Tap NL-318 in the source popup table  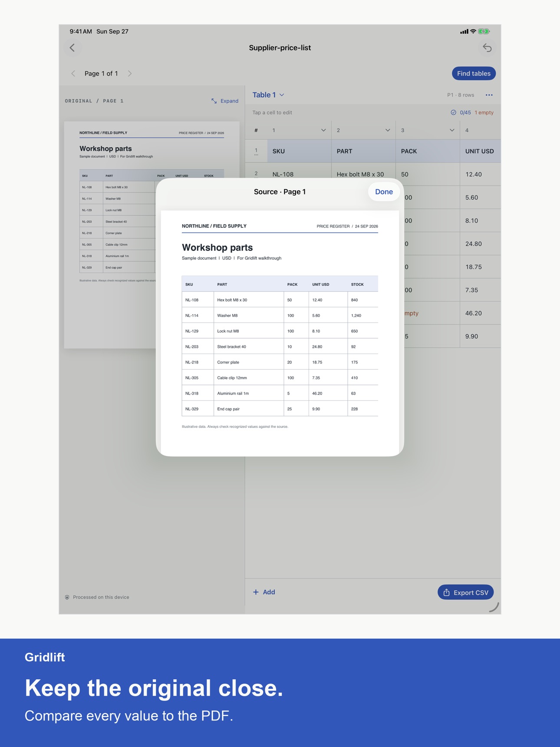[x=192, y=393]
